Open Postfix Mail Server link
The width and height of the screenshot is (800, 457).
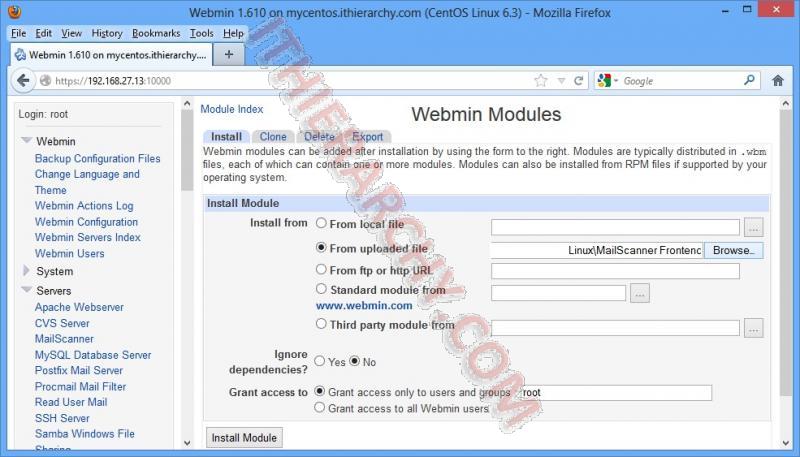79,370
